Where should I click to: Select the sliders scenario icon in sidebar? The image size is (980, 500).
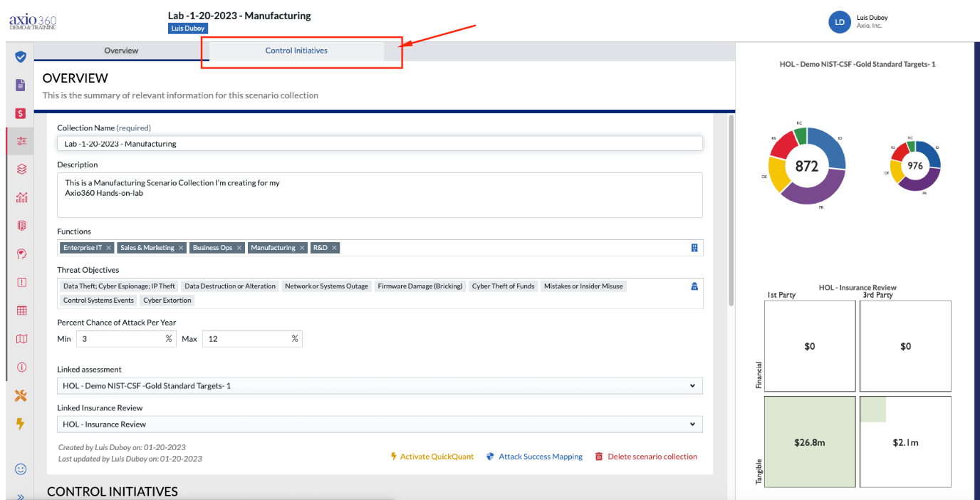pyautogui.click(x=21, y=141)
